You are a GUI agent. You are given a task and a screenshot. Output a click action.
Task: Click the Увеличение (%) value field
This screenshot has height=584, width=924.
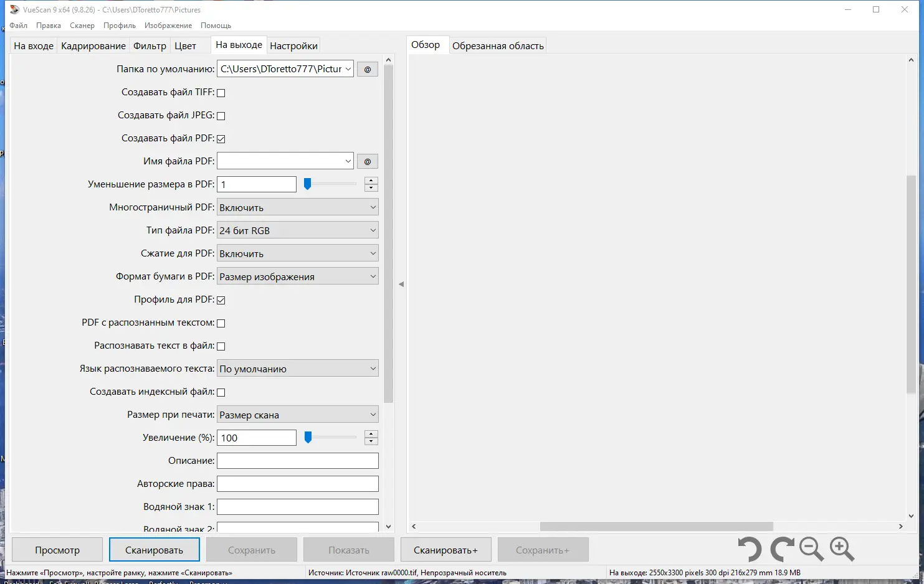click(x=257, y=438)
